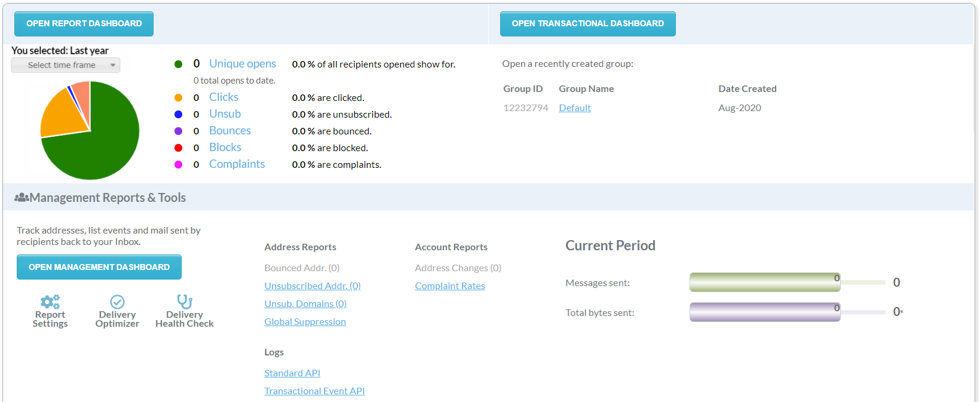Open the Report Settings gear icon
This screenshot has width=980, height=402.
50,302
